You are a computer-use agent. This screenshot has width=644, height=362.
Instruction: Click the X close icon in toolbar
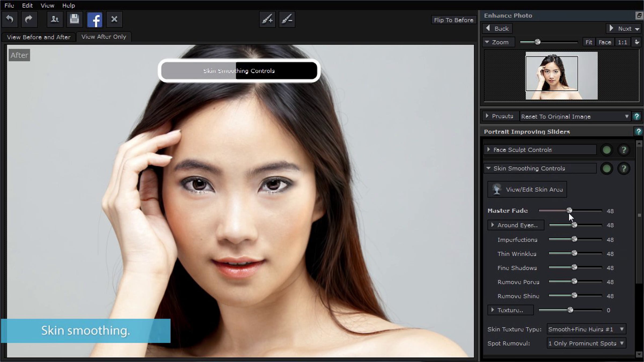114,19
